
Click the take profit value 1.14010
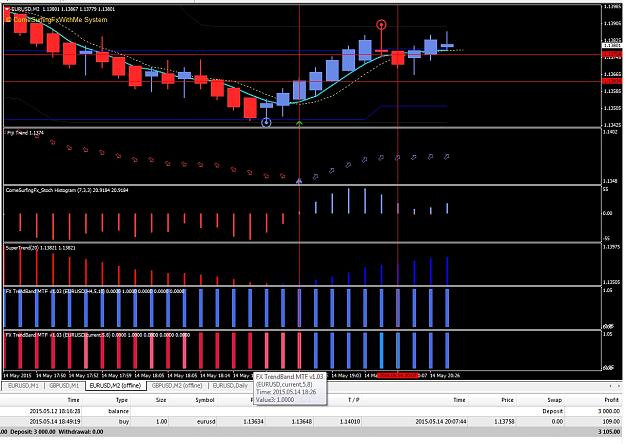[350, 421]
